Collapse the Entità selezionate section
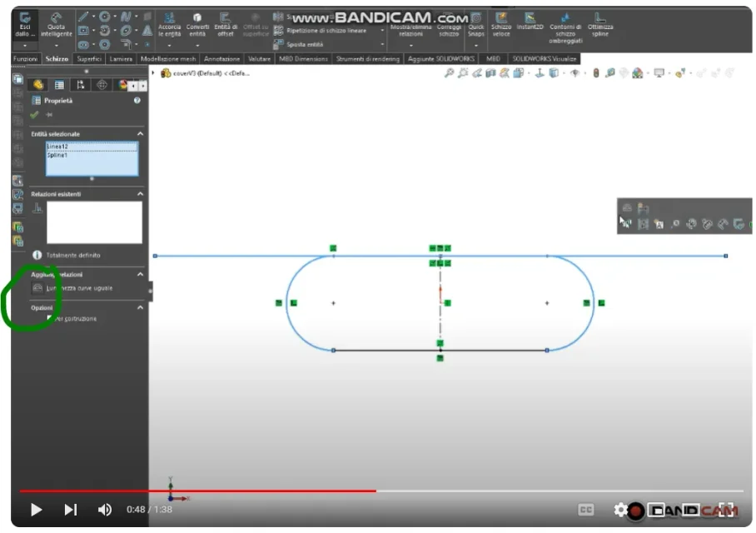 point(140,134)
